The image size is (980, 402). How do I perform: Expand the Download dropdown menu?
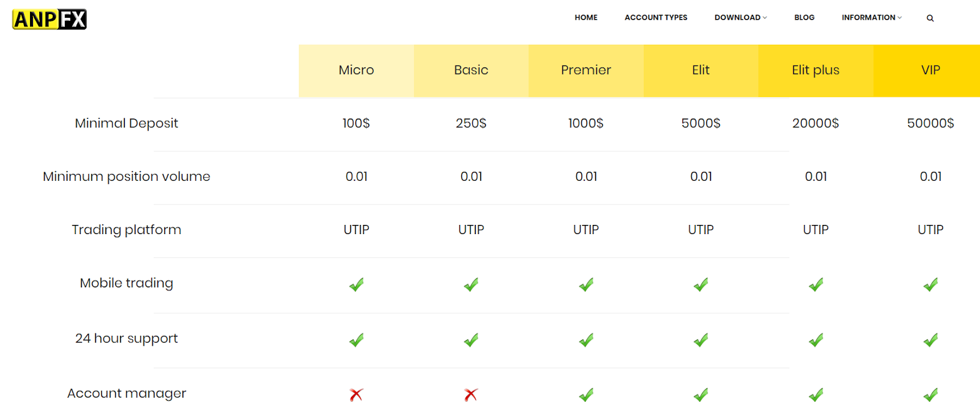pyautogui.click(x=741, y=18)
